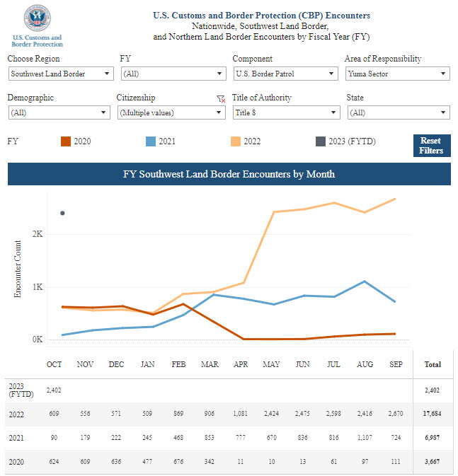Click the 2023 October data point dot
The height and width of the screenshot is (476, 458).
[62, 212]
